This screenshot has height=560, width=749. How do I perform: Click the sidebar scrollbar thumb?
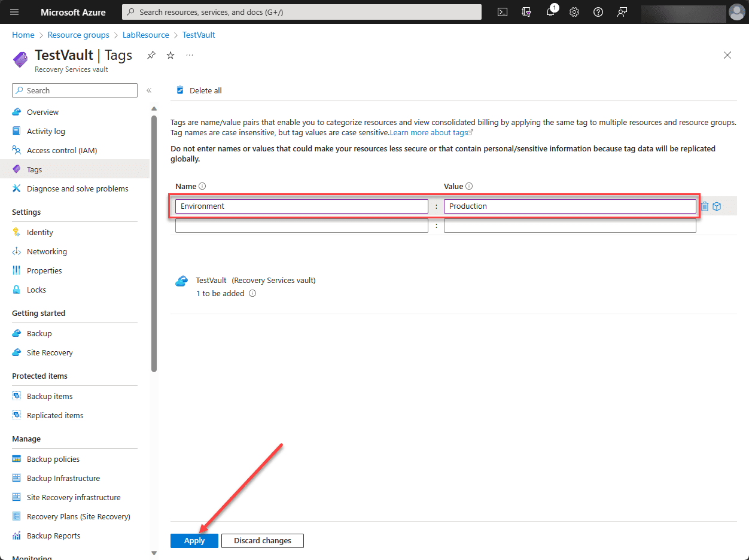[x=154, y=243]
